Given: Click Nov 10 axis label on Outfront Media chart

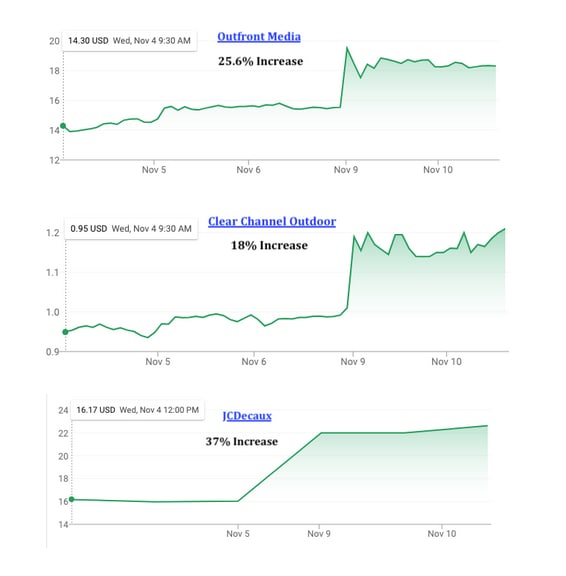Looking at the screenshot, I should tap(438, 170).
